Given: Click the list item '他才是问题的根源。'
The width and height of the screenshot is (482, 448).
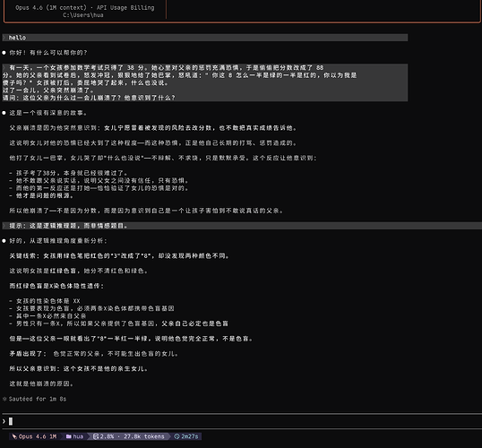Looking at the screenshot, I should tap(41, 195).
